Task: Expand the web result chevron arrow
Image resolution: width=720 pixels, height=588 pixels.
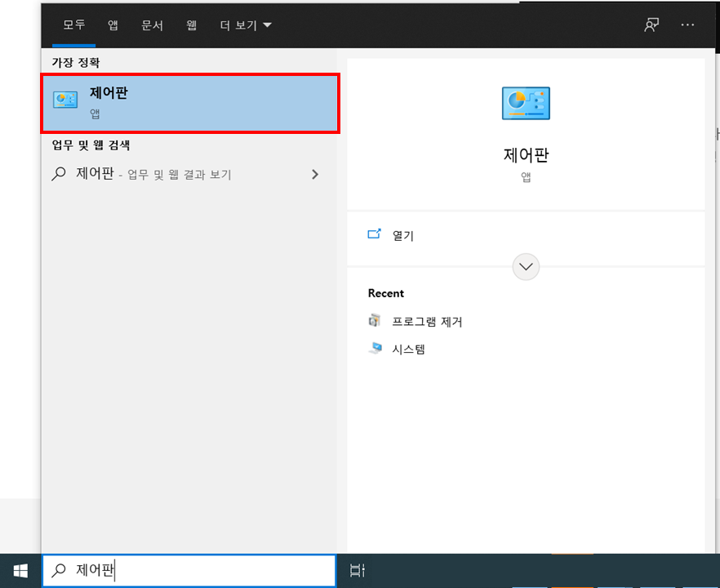Action: (315, 174)
